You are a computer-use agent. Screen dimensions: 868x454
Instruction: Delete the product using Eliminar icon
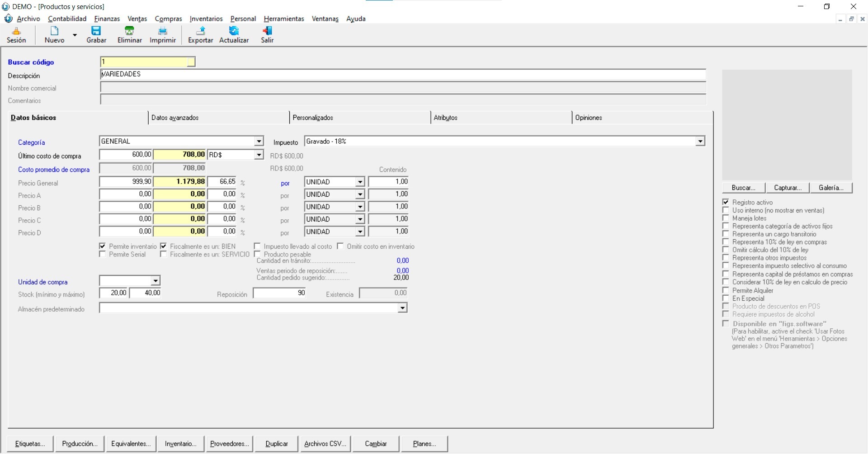point(129,34)
